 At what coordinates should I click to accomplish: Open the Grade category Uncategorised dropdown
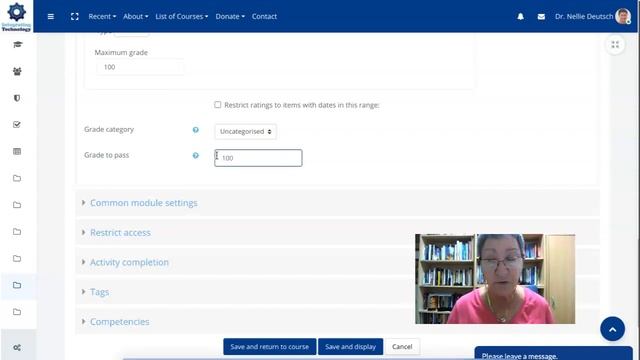coord(245,131)
